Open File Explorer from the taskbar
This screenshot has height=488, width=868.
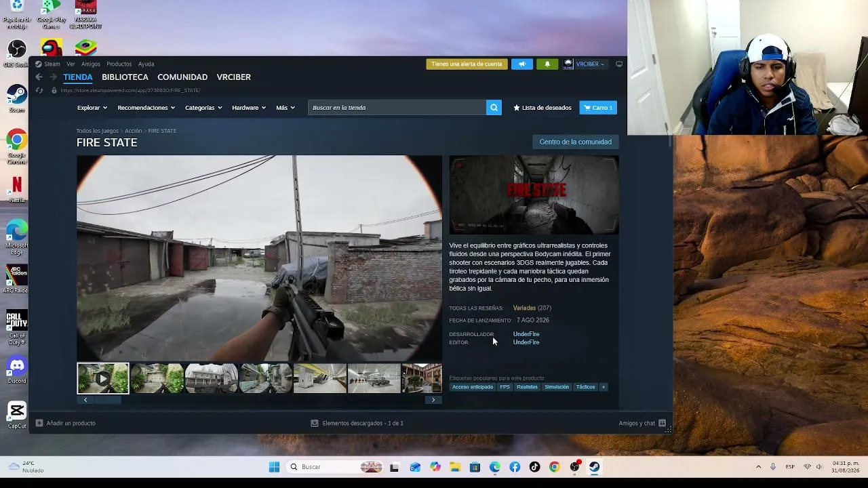[x=455, y=467]
